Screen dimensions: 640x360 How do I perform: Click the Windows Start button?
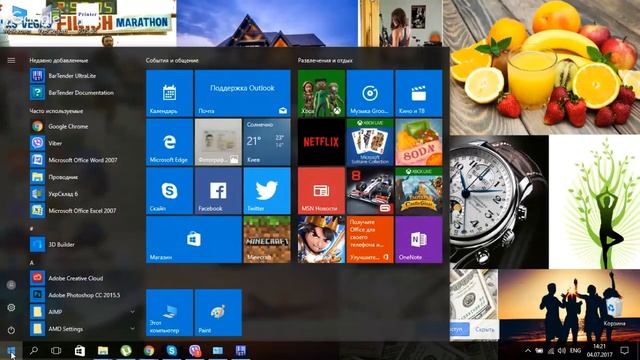tap(11, 351)
